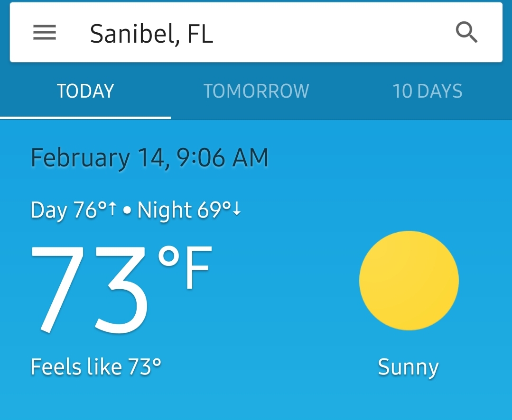Image resolution: width=512 pixels, height=420 pixels.
Task: Tap the Feels like 73° text
Action: [x=96, y=367]
